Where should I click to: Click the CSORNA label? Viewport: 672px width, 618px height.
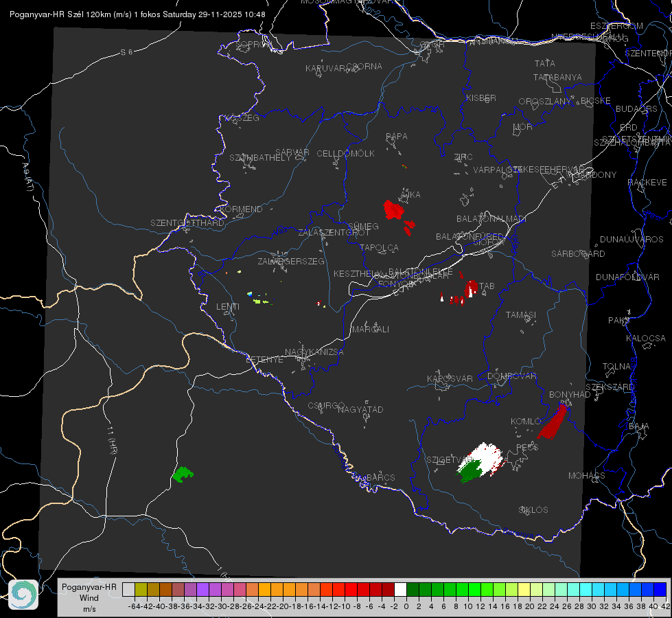364,67
